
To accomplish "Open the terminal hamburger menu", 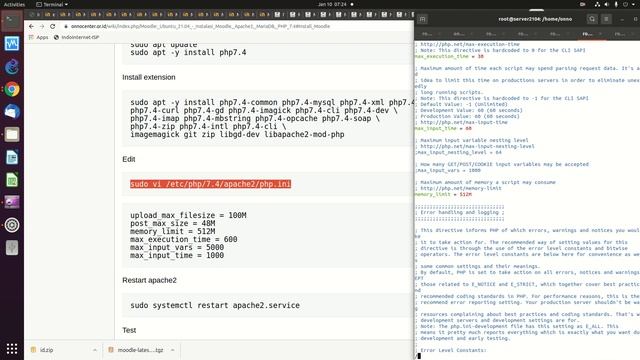I will point(606,19).
